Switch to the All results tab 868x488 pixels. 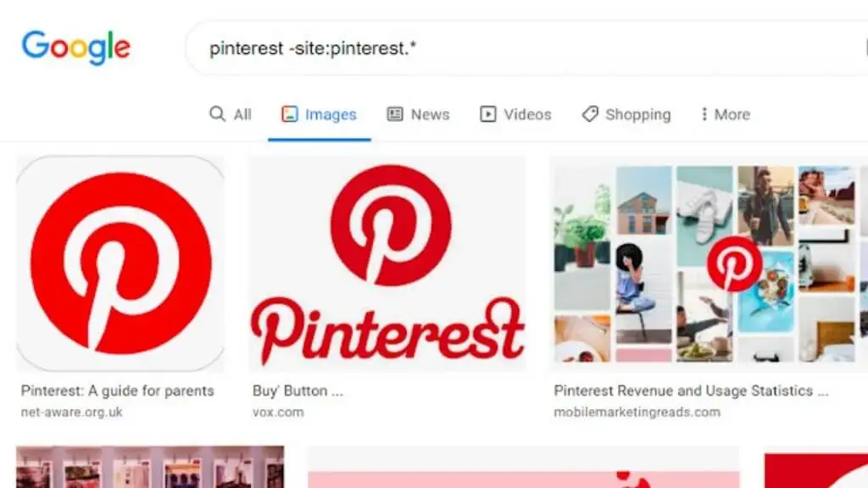click(x=231, y=114)
